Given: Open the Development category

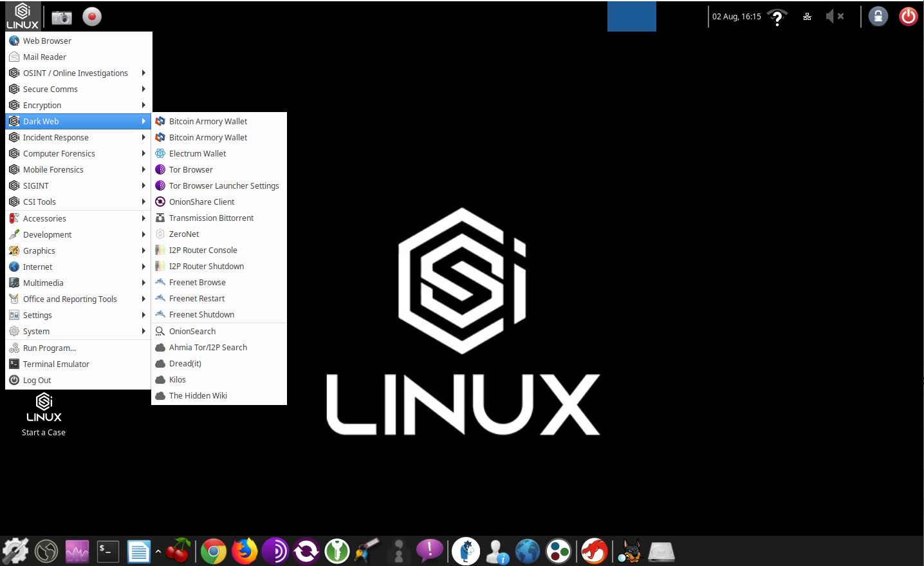Looking at the screenshot, I should 79,234.
